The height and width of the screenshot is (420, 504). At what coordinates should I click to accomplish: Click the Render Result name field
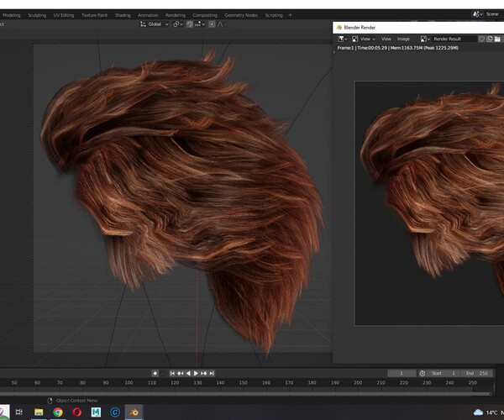[x=454, y=39]
